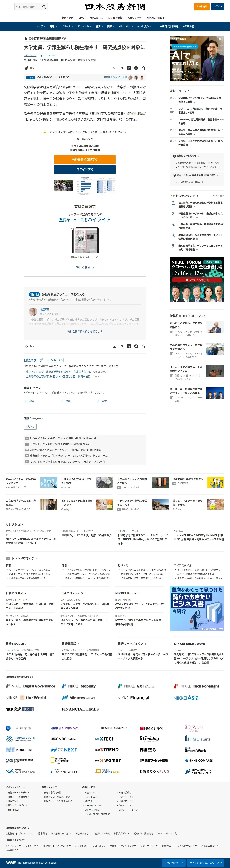Open the street photo article thumbnail
Image resolution: width=230 pixels, height=868 pixels.
[63, 186]
